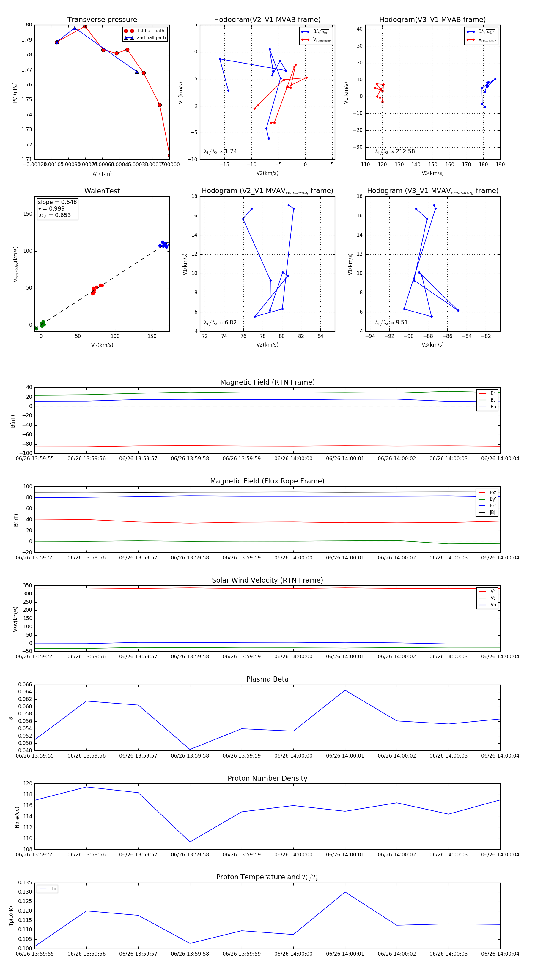Click the Br red legend line swatch
Image resolution: width=535 pixels, height=980 pixels.
pos(482,393)
